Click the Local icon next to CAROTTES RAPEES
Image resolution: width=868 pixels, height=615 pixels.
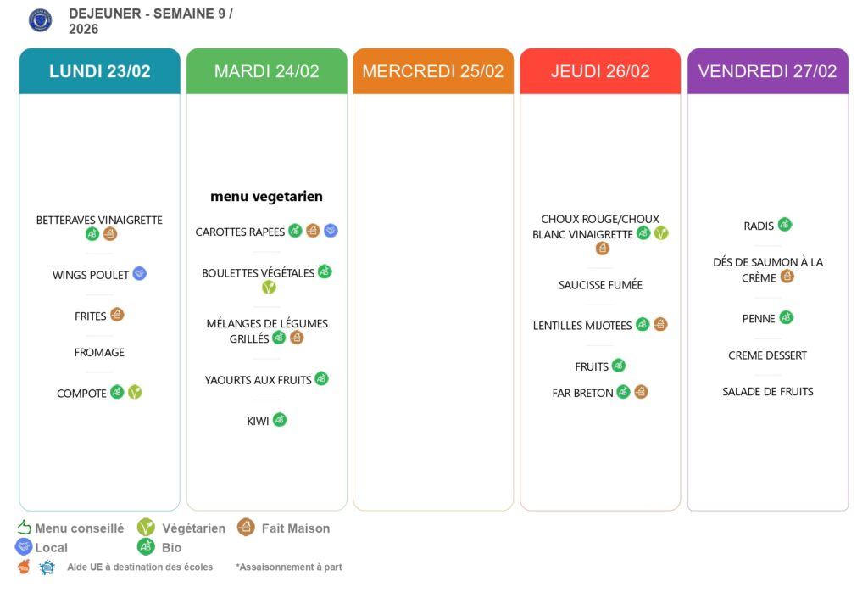click(331, 230)
